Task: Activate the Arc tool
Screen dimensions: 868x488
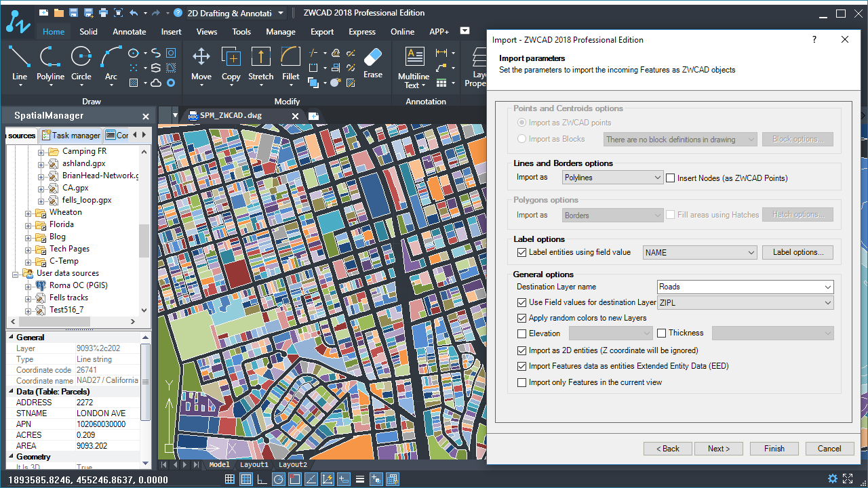Action: [x=111, y=64]
